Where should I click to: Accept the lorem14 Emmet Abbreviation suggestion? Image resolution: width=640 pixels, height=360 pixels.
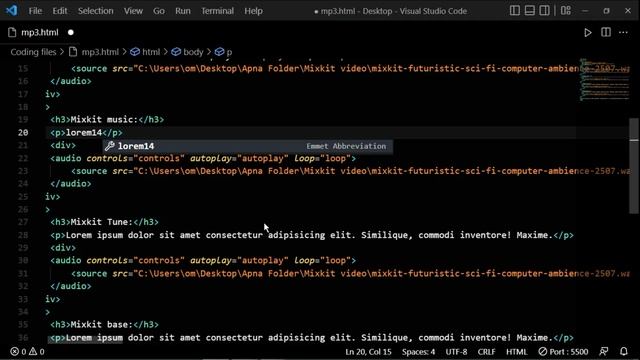248,146
